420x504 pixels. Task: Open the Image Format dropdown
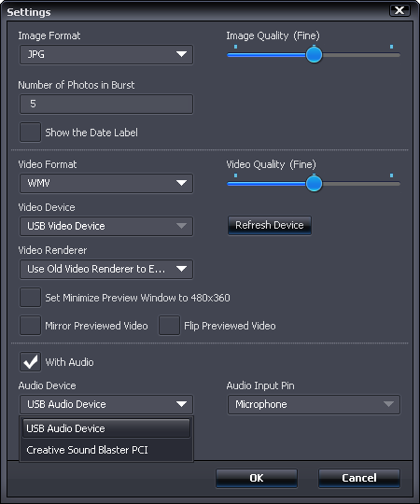click(105, 54)
